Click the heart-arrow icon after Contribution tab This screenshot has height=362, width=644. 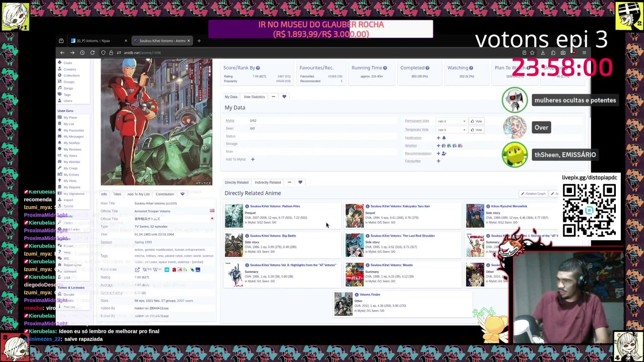point(183,194)
